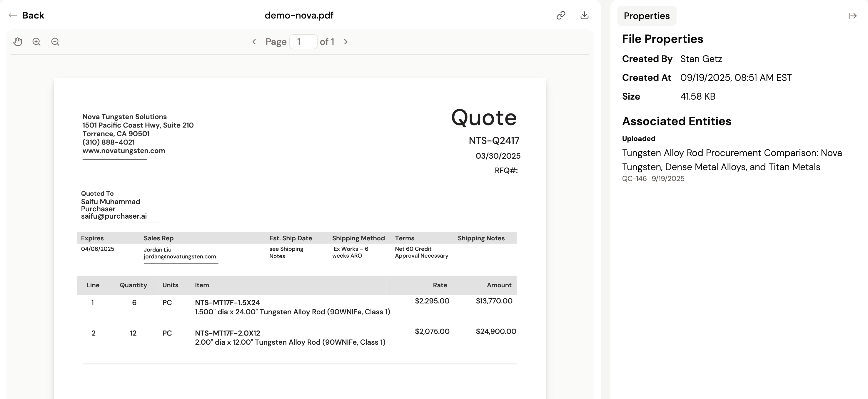Download demo-nova.pdf
The height and width of the screenshot is (399, 868).
pos(584,16)
